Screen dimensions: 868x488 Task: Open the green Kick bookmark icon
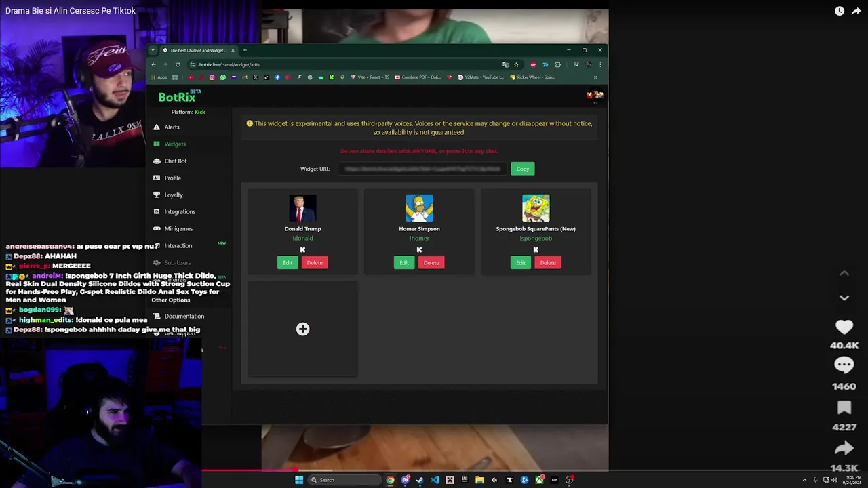pyautogui.click(x=332, y=77)
